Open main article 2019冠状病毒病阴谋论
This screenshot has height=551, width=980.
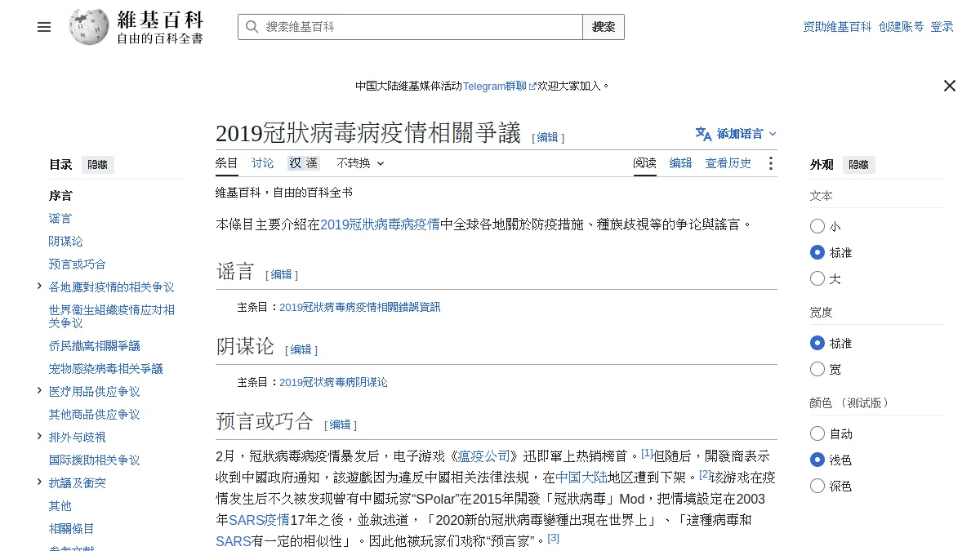coord(333,382)
